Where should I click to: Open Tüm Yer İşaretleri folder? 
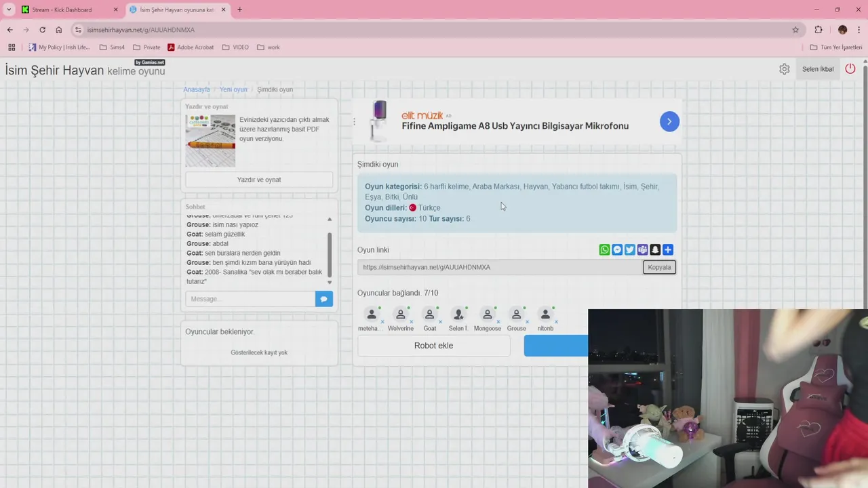(835, 47)
